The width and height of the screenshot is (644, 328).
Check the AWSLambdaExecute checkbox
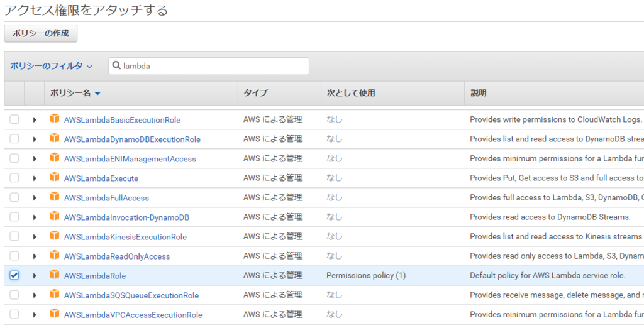click(14, 178)
